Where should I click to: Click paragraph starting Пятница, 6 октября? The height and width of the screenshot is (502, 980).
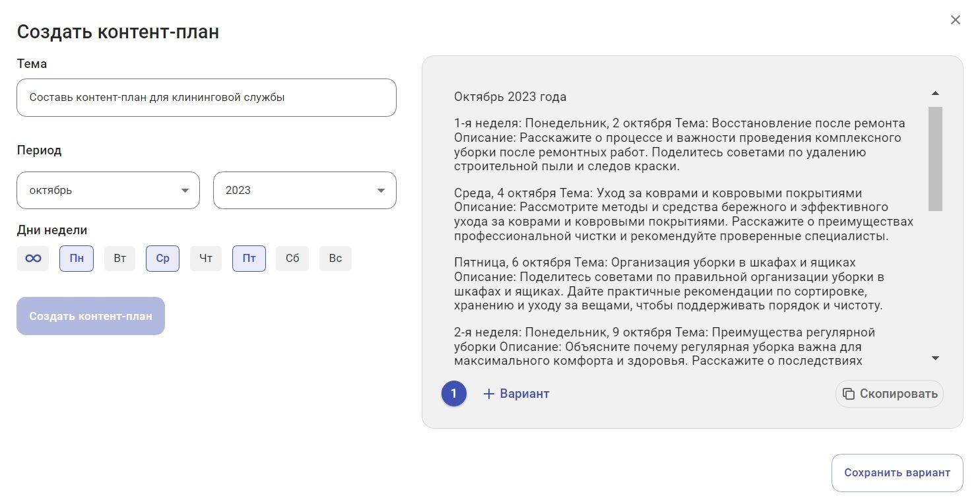(669, 284)
